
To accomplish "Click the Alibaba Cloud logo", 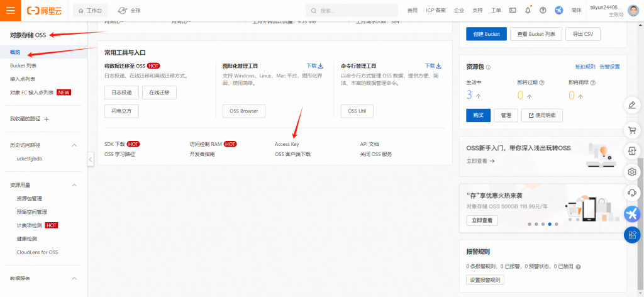I will click(45, 11).
